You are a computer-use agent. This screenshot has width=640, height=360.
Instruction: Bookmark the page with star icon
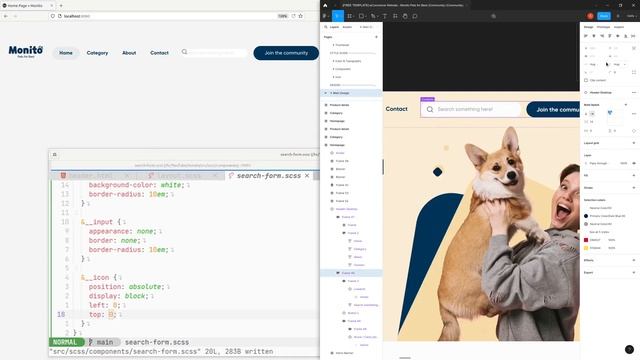coord(300,16)
